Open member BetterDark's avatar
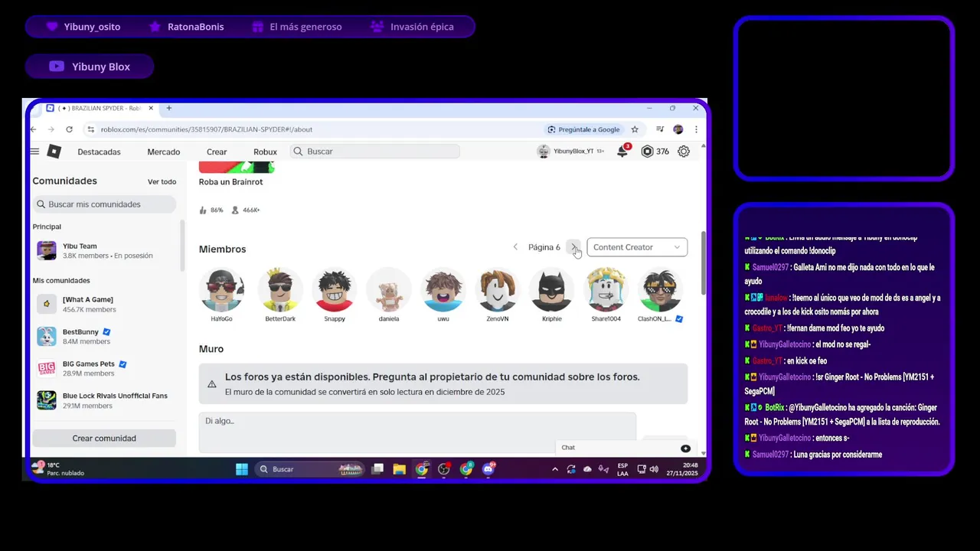The image size is (980, 551). click(280, 290)
